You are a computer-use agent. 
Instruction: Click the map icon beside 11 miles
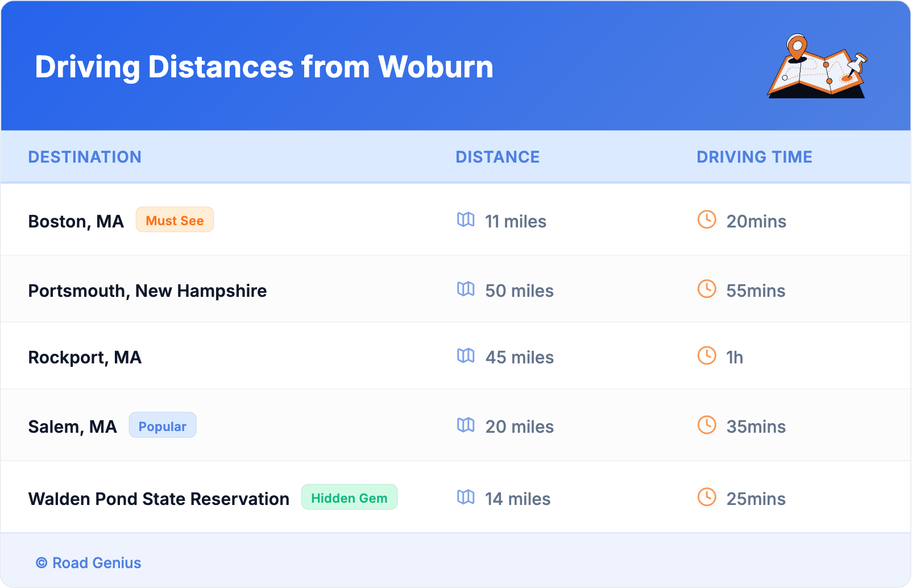pos(466,220)
